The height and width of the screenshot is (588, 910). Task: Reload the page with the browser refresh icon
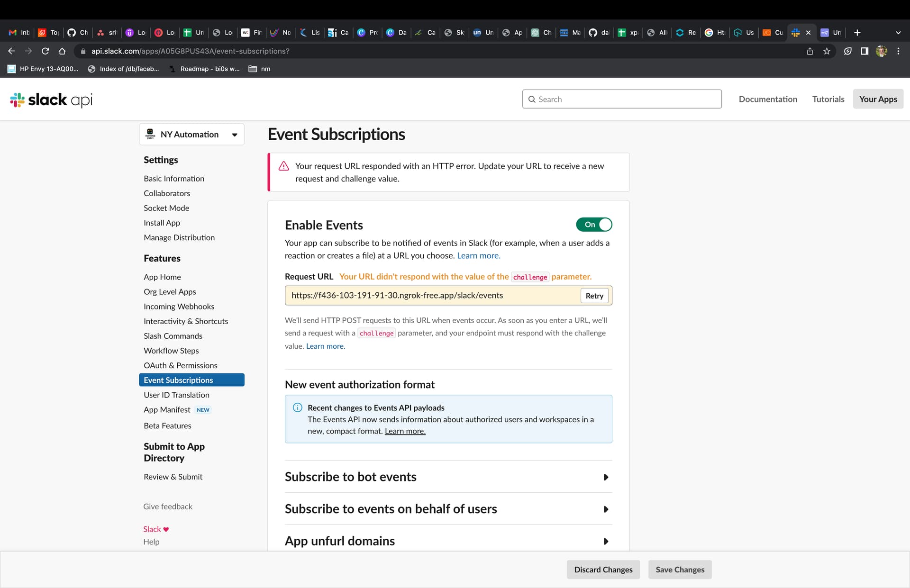pyautogui.click(x=45, y=51)
